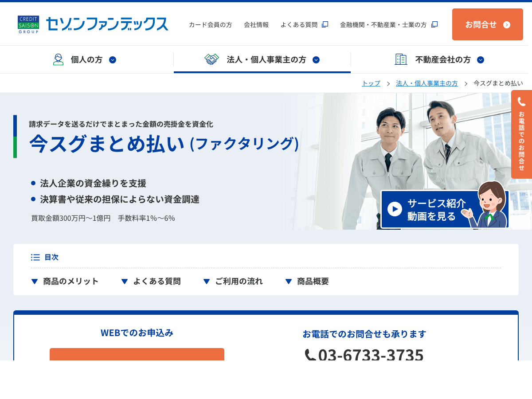The height and width of the screenshot is (399, 532).
Task: Click the play icon on video banner
Action: pyautogui.click(x=395, y=209)
